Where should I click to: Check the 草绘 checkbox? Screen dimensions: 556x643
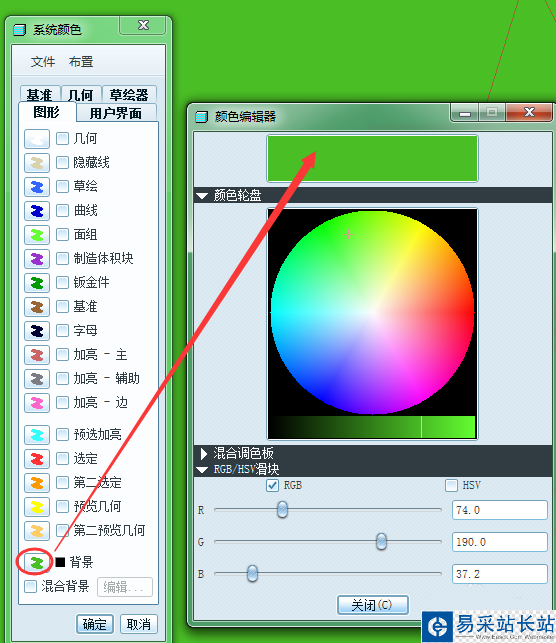tap(62, 187)
